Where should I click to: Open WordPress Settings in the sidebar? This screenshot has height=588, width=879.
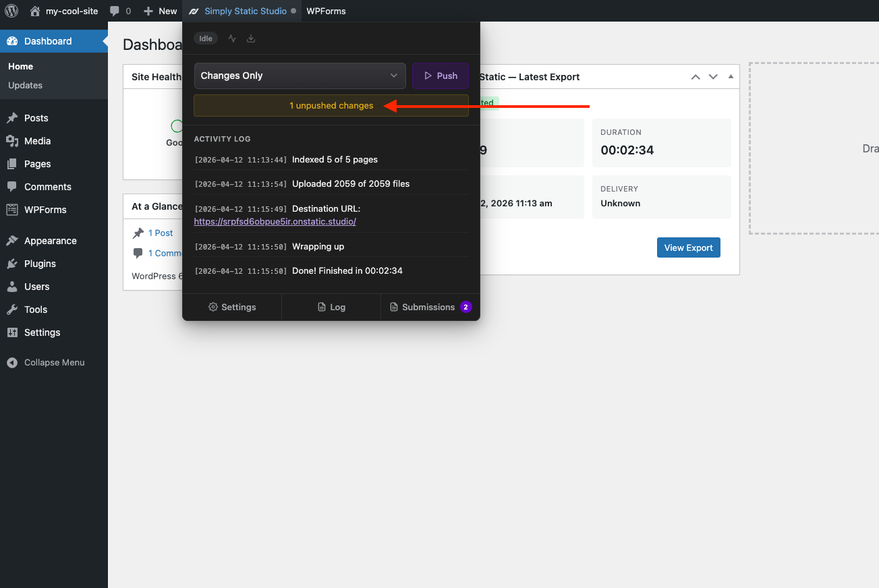tap(54, 332)
